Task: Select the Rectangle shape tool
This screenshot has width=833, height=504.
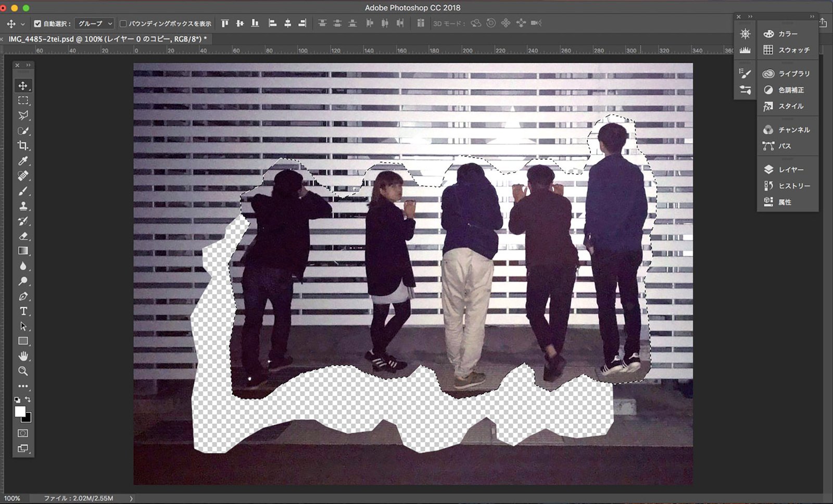Action: click(23, 341)
